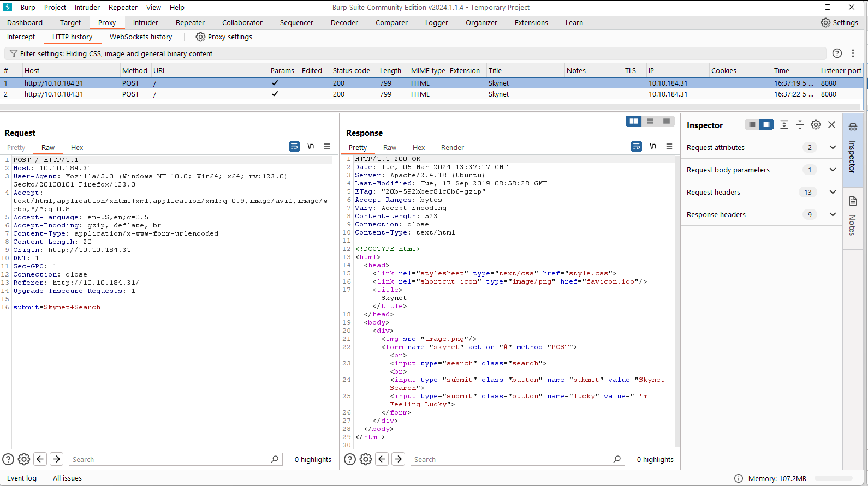This screenshot has width=868, height=486.
Task: Open the Intercept sub-tab
Action: pyautogui.click(x=21, y=37)
